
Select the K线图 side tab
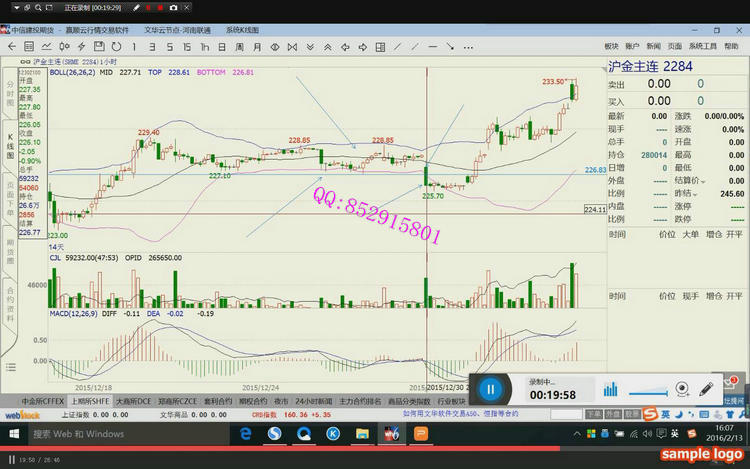pos(11,145)
